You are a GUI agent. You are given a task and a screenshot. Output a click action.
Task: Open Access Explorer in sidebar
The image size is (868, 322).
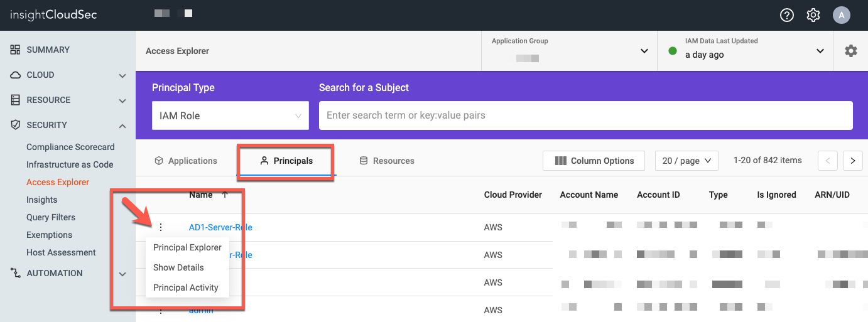click(58, 182)
